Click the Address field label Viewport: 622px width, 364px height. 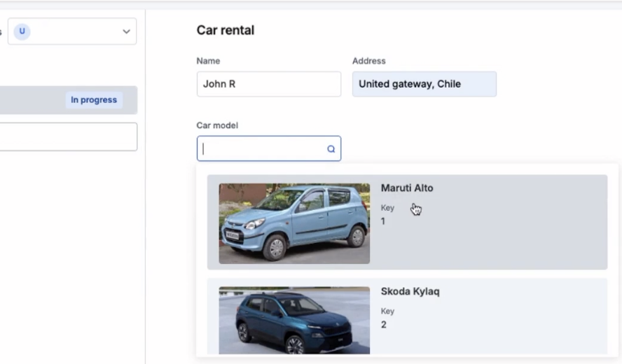point(369,61)
